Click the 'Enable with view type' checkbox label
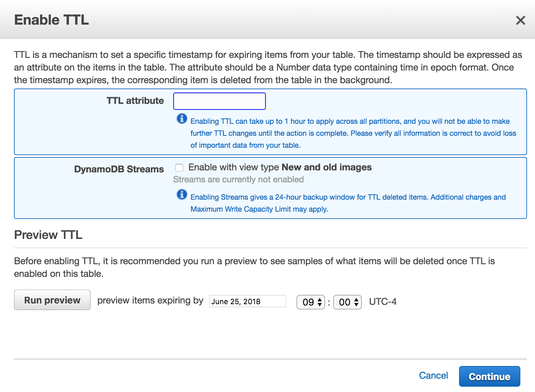 click(280, 167)
